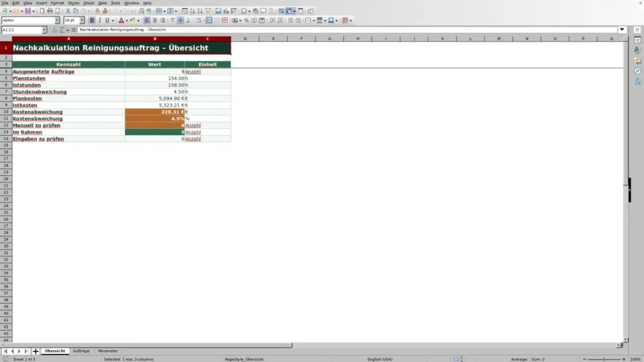The width and height of the screenshot is (644, 362).
Task: Click the zoom in plus button
Action: tap(624, 359)
